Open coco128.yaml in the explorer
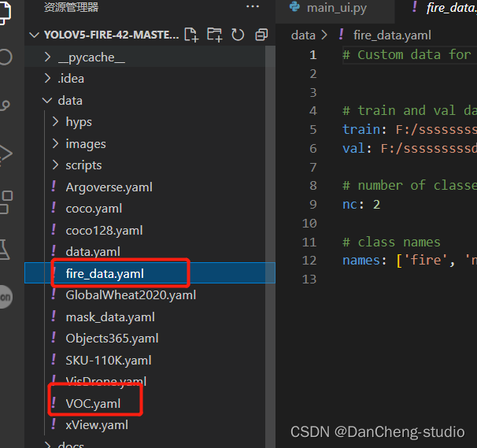Image resolution: width=477 pixels, height=448 pixels. pos(104,231)
